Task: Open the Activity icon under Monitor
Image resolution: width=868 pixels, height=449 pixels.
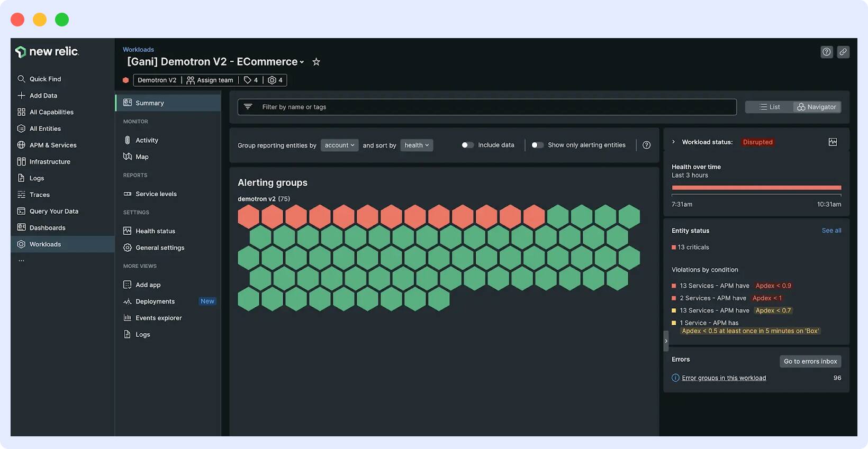Action: click(x=127, y=140)
